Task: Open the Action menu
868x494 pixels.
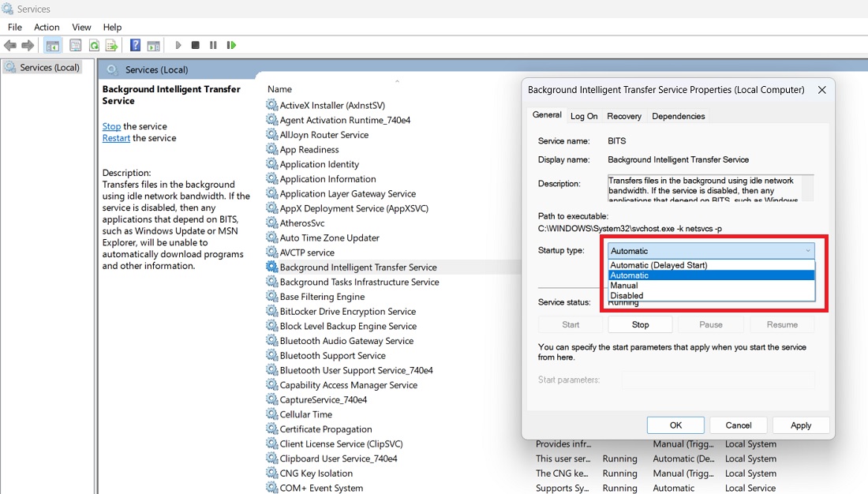Action: click(x=47, y=27)
